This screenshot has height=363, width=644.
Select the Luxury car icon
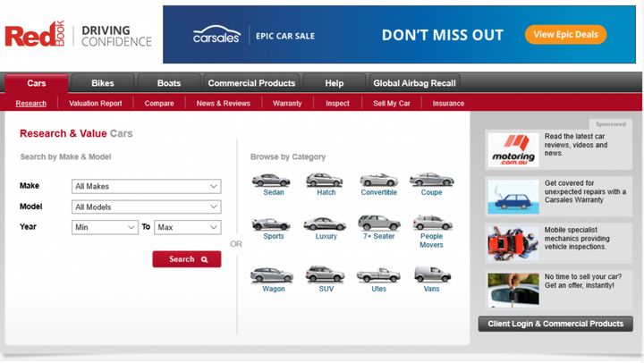pyautogui.click(x=325, y=224)
